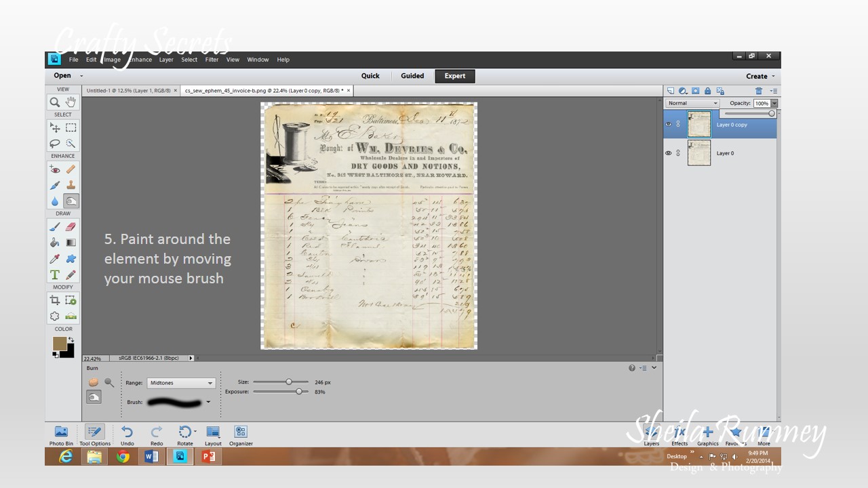
Task: Click the Redo button
Action: tap(157, 435)
